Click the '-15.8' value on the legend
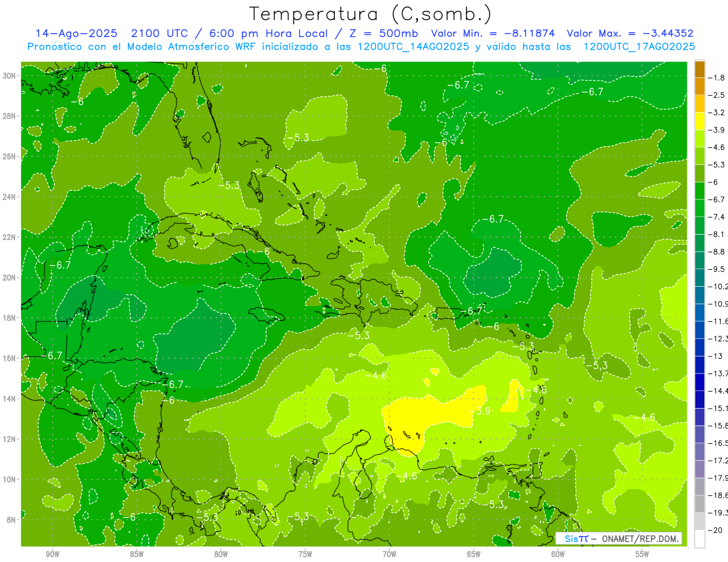Image resolution: width=728 pixels, height=562 pixels. click(x=718, y=426)
